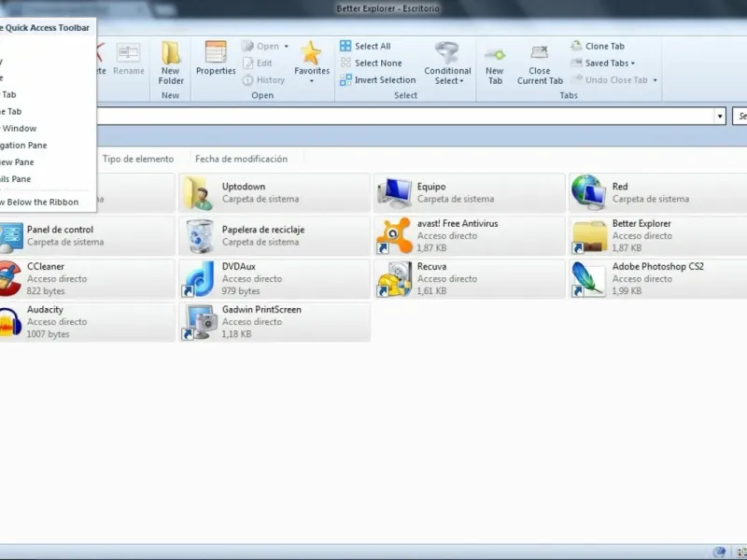Screen dimensions: 747x560
Task: Choose Show Below the Ribbon option
Action: [x=47, y=202]
